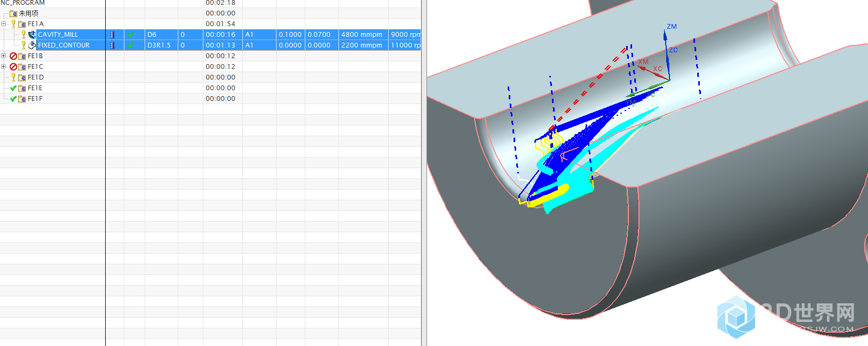
Task: Click the program folder icon of FE1D
Action: 22,77
